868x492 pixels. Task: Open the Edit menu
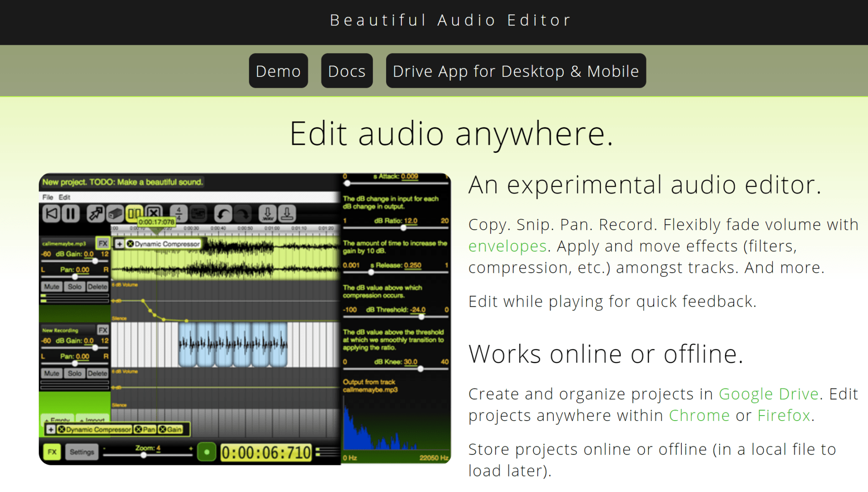coord(65,197)
